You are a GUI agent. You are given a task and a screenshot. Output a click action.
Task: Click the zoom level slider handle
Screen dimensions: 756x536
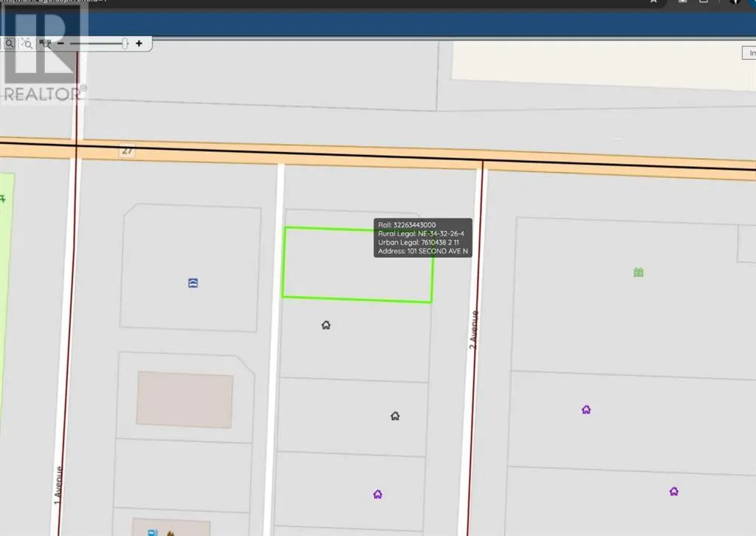point(126,44)
